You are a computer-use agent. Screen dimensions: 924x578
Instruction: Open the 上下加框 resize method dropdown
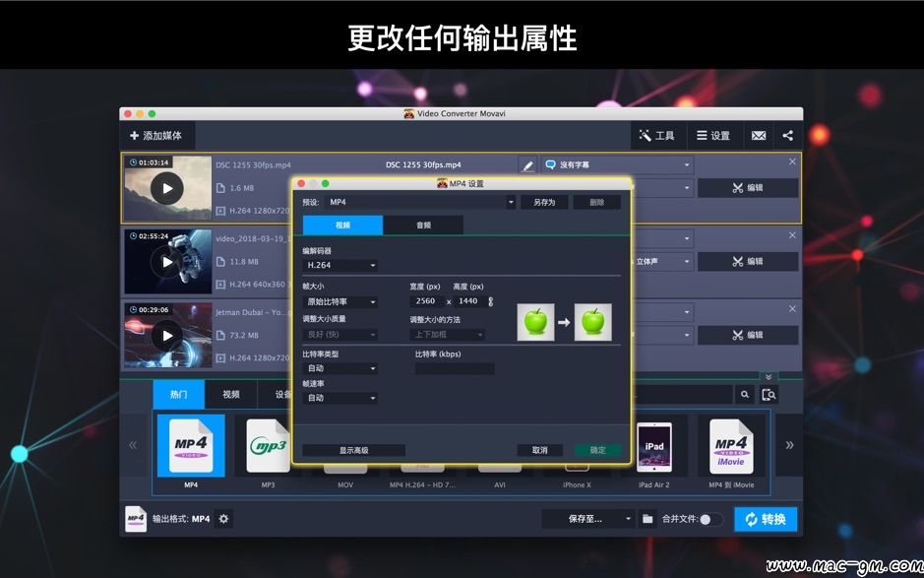(448, 335)
